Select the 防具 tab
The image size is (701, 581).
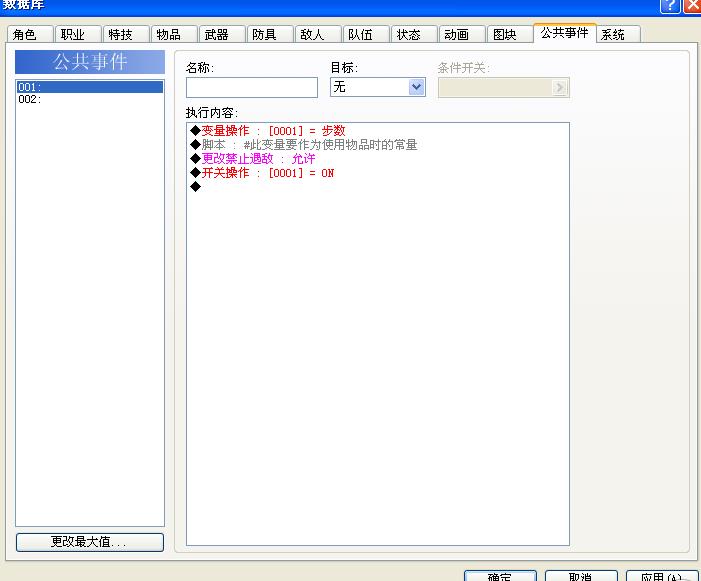pyautogui.click(x=270, y=34)
